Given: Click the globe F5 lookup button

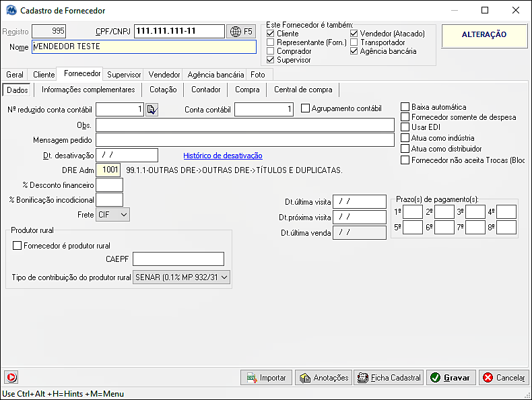Looking at the screenshot, I should coord(241,32).
